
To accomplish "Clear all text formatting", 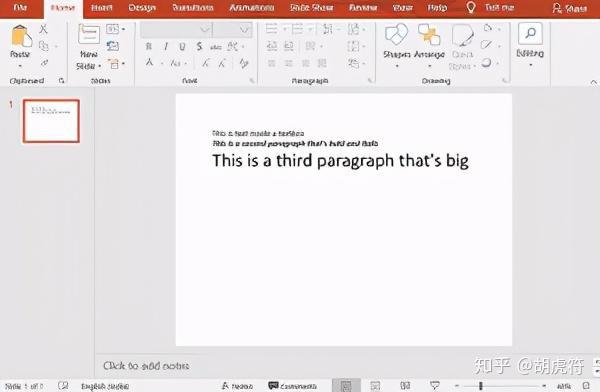I will (x=244, y=63).
